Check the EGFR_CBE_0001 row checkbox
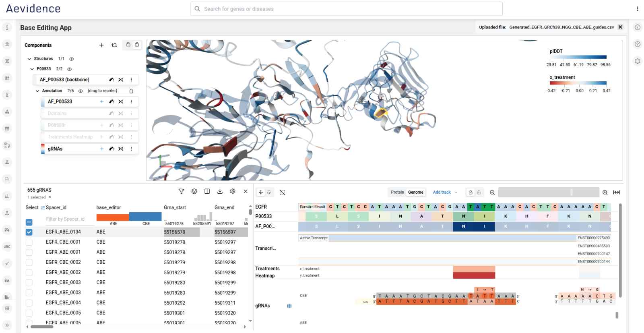644x333 pixels. pos(29,242)
